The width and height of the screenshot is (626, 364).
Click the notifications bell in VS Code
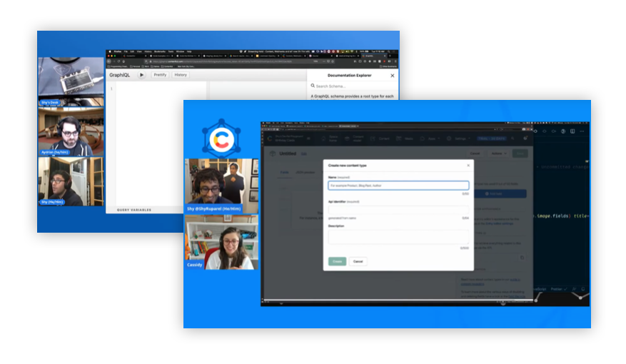tap(583, 289)
